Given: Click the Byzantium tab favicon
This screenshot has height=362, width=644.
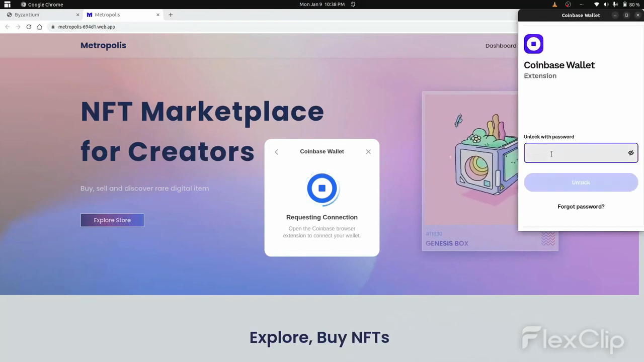Looking at the screenshot, I should coord(9,15).
